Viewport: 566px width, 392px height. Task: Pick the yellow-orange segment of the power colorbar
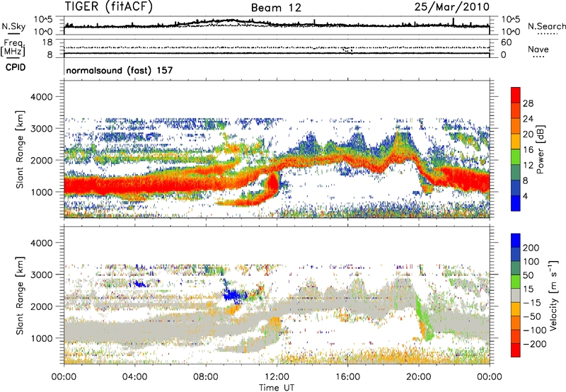coord(516,142)
